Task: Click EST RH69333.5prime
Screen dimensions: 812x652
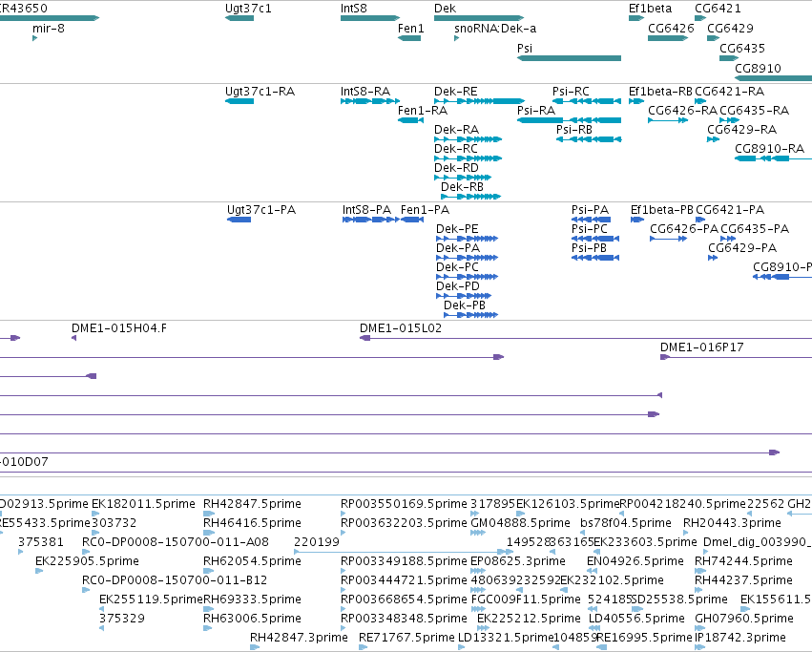Action: point(252,599)
